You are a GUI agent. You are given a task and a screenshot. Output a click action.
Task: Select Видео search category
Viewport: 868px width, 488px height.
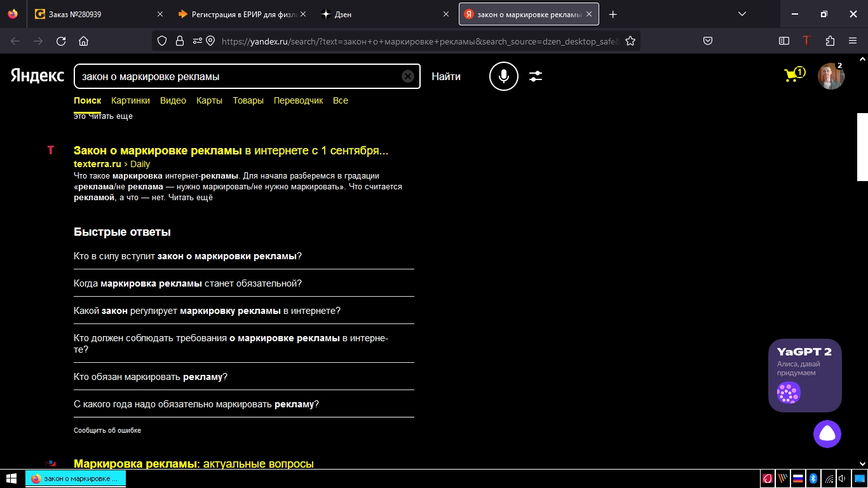173,100
